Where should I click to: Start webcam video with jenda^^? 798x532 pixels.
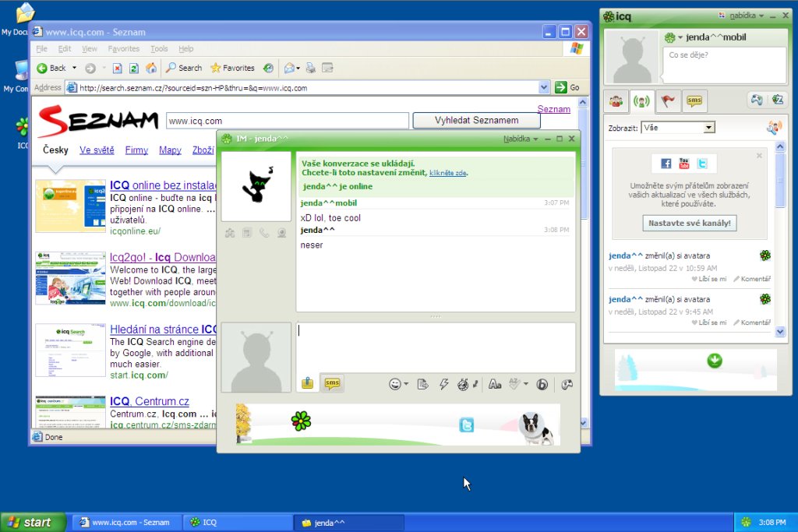281,233
